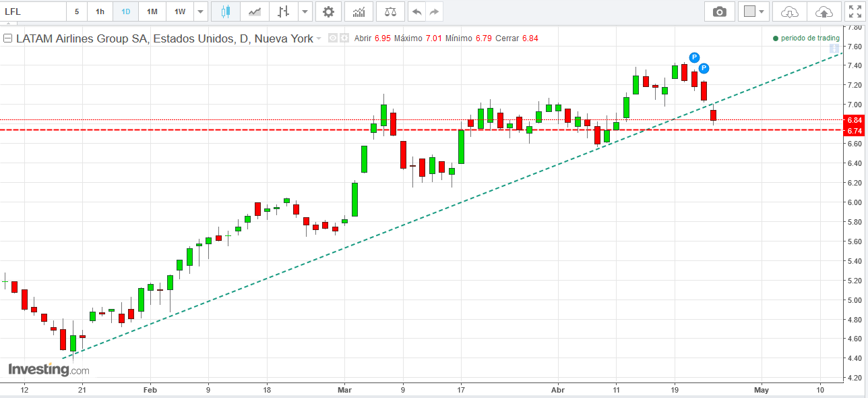Click the upper blue P marker
The image size is (868, 398).
[694, 57]
